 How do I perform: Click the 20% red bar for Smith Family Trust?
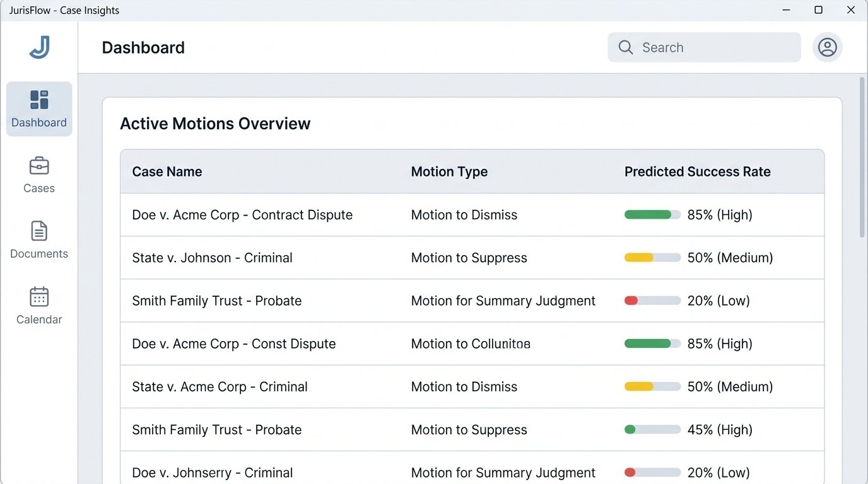(x=652, y=301)
